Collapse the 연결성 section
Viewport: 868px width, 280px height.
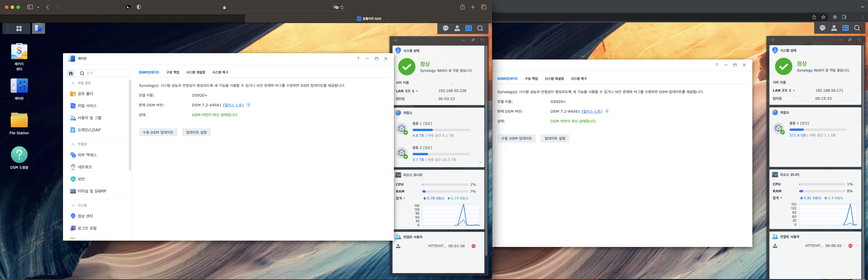(73, 144)
